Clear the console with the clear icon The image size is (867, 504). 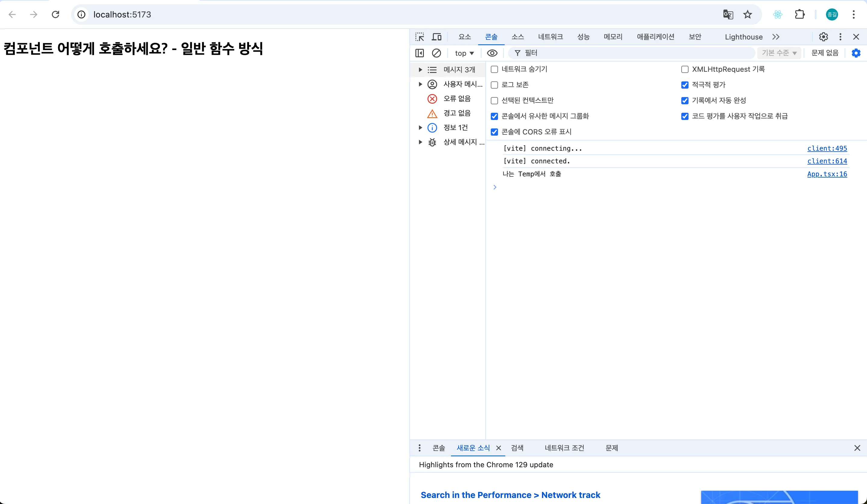coord(437,53)
